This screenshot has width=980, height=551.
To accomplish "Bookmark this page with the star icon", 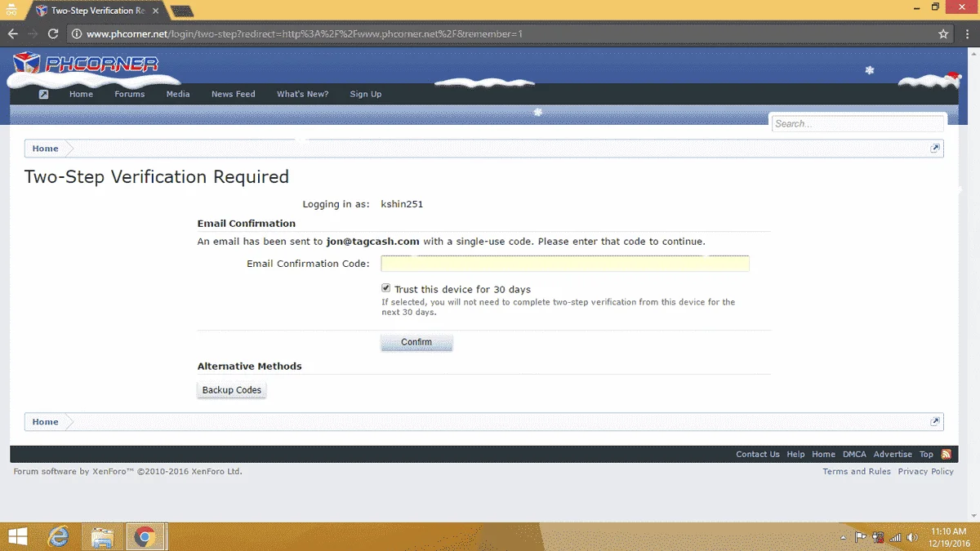I will tap(943, 34).
